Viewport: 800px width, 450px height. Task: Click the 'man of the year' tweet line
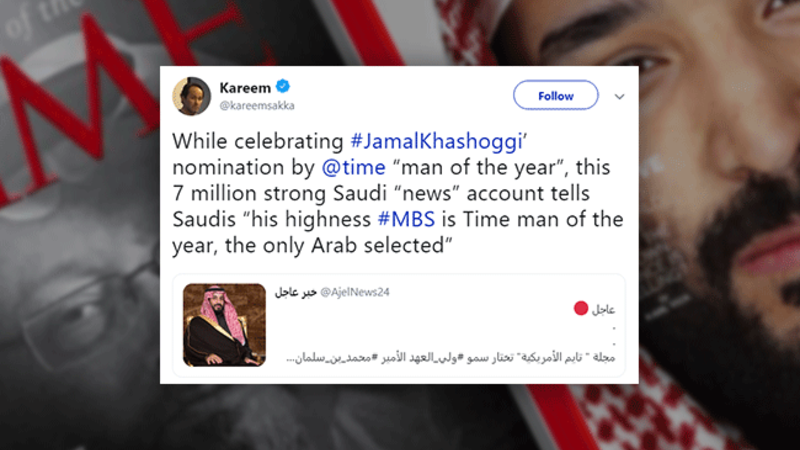coord(391,167)
